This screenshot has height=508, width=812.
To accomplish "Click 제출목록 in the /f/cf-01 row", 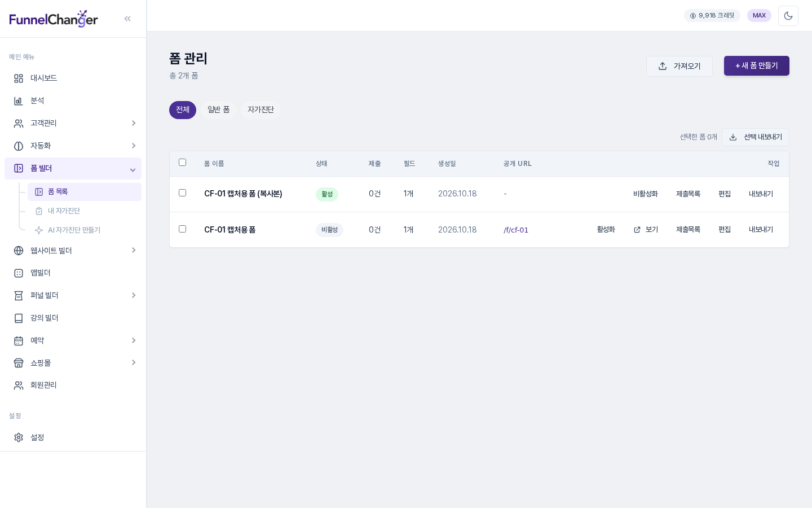I will tap(689, 230).
